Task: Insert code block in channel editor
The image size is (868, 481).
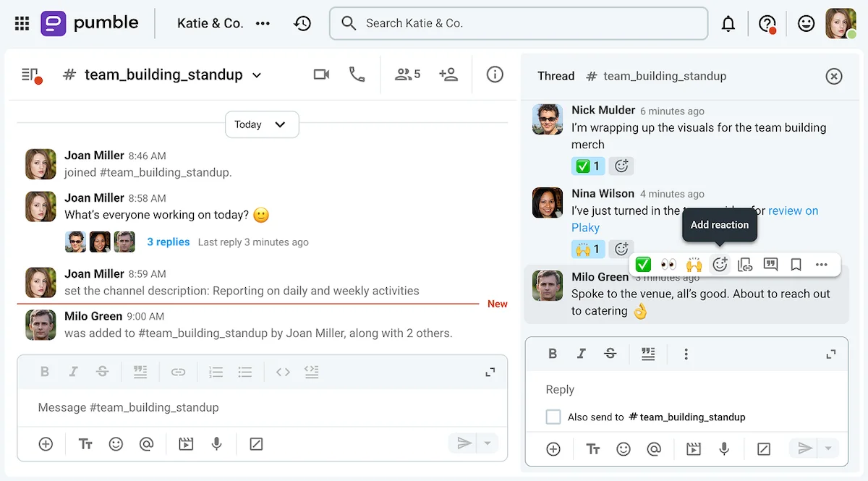Action: 312,372
